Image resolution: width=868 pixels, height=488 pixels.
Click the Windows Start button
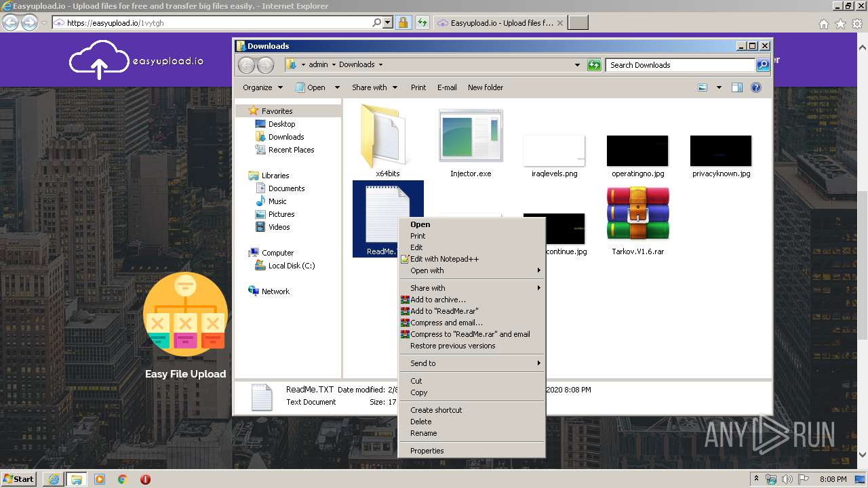click(x=19, y=479)
